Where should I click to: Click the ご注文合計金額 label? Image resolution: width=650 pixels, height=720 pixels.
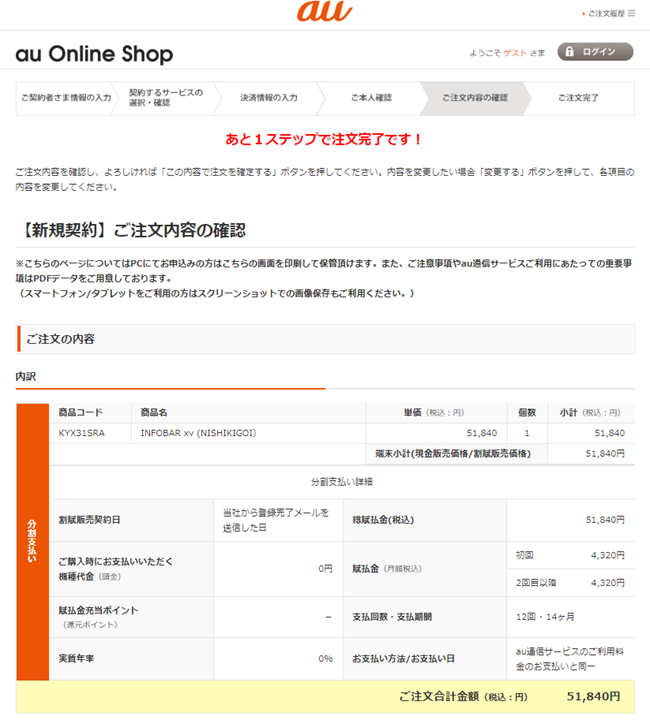tap(463, 697)
